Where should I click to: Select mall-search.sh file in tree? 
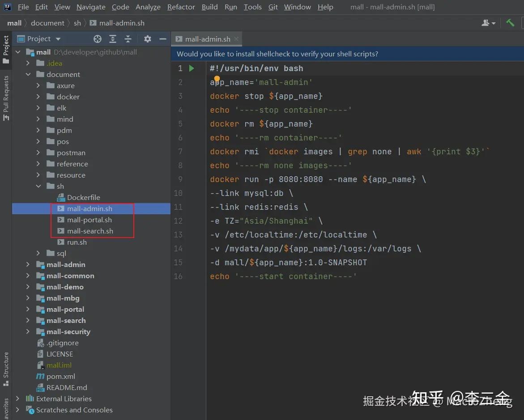click(90, 231)
